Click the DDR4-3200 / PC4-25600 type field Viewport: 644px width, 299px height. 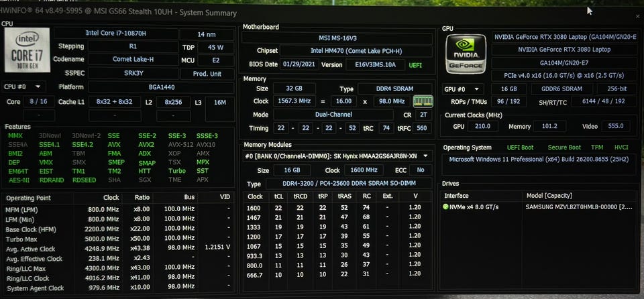[349, 184]
